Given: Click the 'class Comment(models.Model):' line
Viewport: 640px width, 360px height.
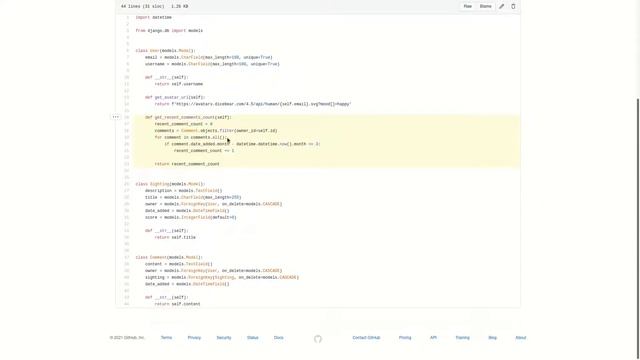Looking at the screenshot, I should [x=169, y=258].
